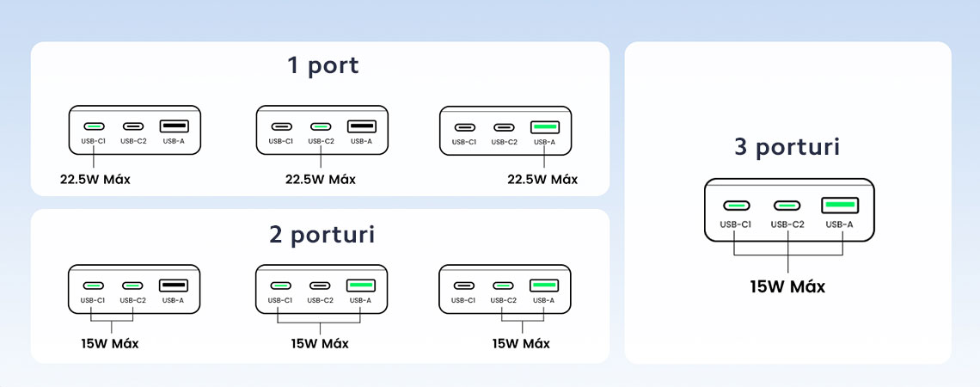Select the green USB-A port in the 1 port section

pos(544,127)
